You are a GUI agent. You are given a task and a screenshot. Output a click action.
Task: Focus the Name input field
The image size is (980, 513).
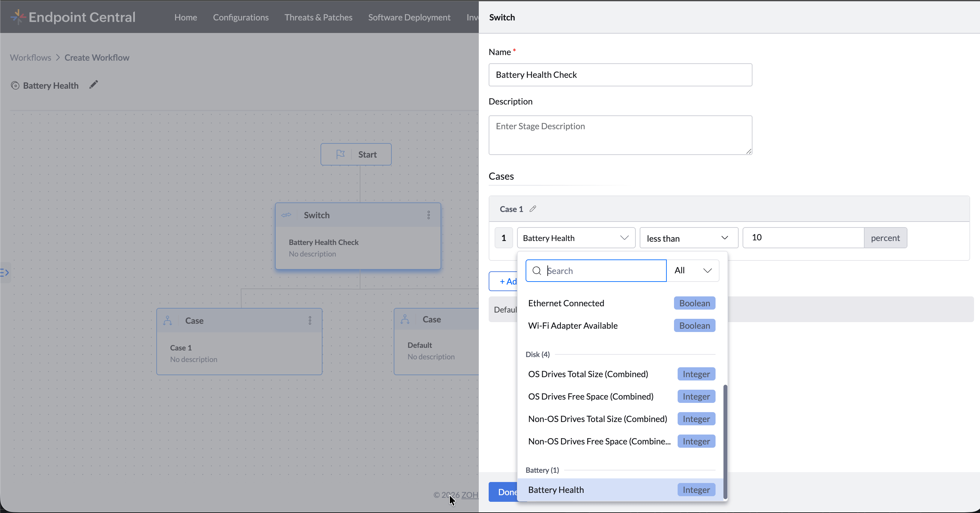pos(620,75)
